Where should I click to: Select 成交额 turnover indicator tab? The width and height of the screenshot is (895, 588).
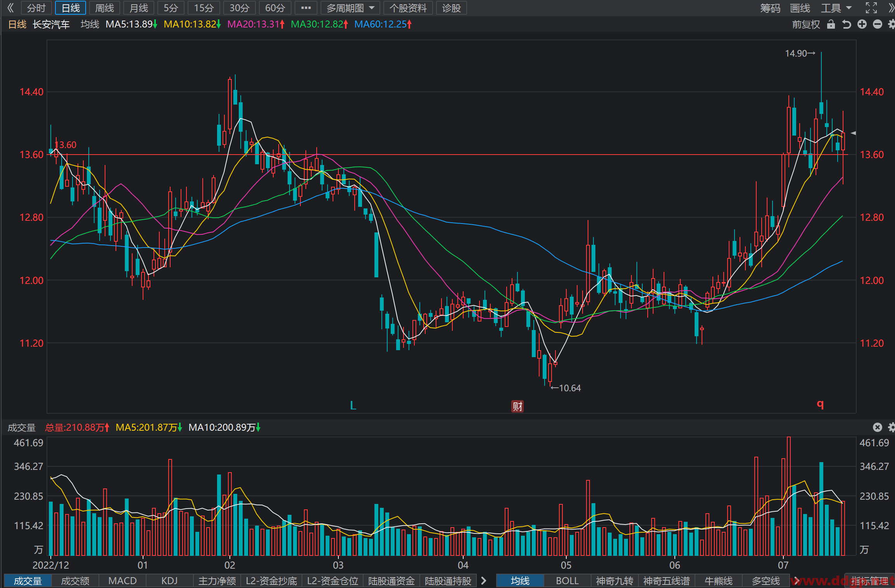click(x=75, y=581)
